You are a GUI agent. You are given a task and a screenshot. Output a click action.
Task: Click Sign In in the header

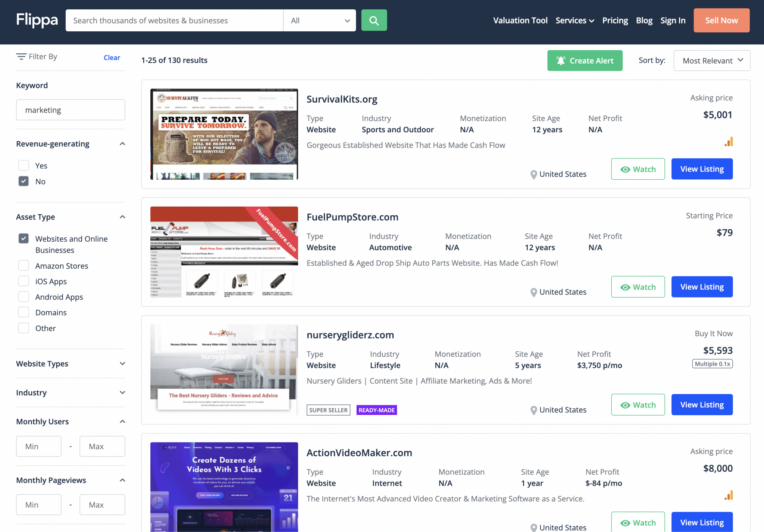click(x=673, y=21)
